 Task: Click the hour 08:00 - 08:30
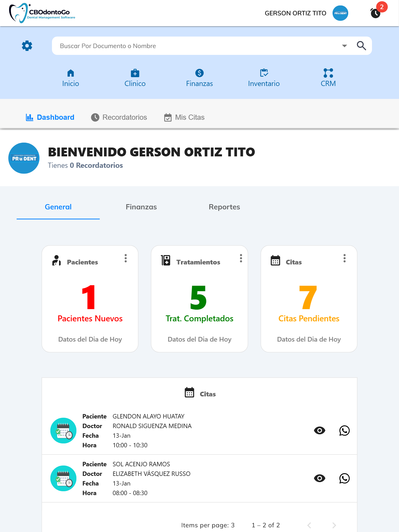(130, 493)
